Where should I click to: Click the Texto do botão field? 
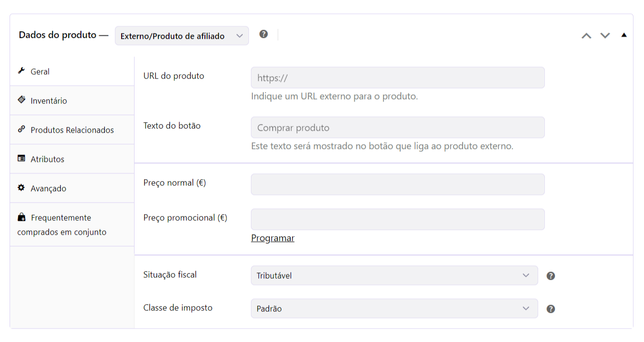pos(397,127)
